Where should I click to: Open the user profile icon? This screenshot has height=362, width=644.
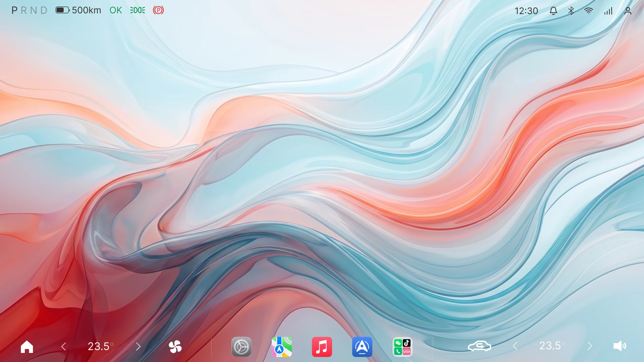pyautogui.click(x=628, y=11)
